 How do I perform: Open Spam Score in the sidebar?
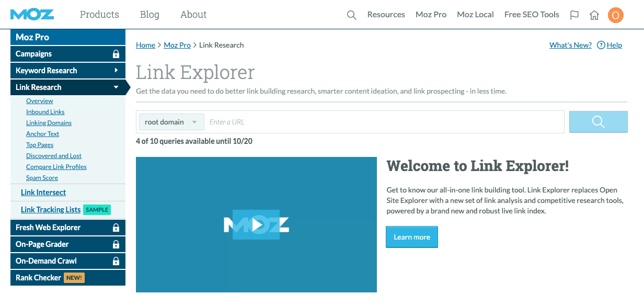pos(42,178)
